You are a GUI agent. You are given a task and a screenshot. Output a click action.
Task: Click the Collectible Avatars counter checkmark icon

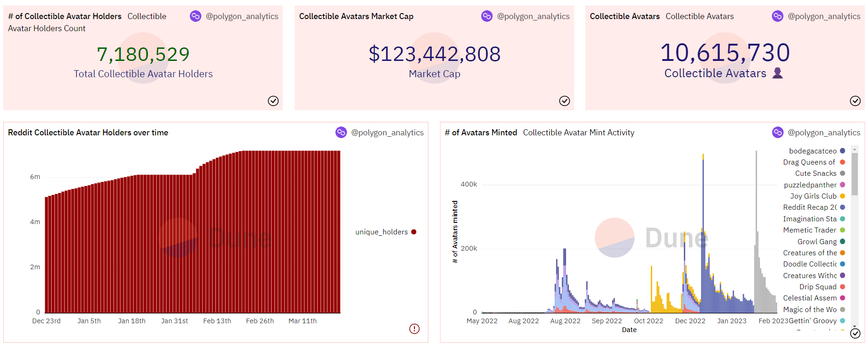point(855,101)
